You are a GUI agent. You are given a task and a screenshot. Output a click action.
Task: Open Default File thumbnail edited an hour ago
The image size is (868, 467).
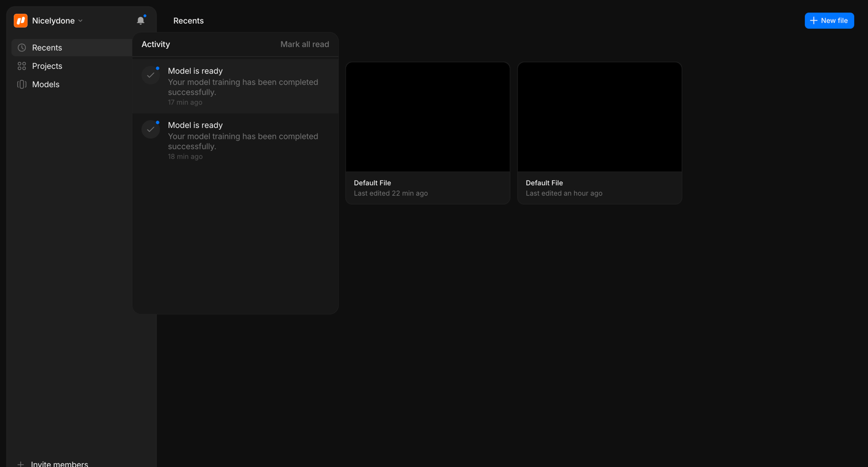(x=599, y=117)
